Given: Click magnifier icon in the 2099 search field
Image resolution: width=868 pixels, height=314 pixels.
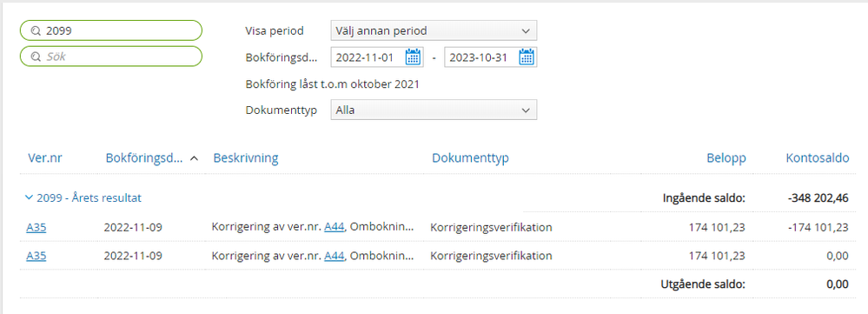Looking at the screenshot, I should coord(36,31).
